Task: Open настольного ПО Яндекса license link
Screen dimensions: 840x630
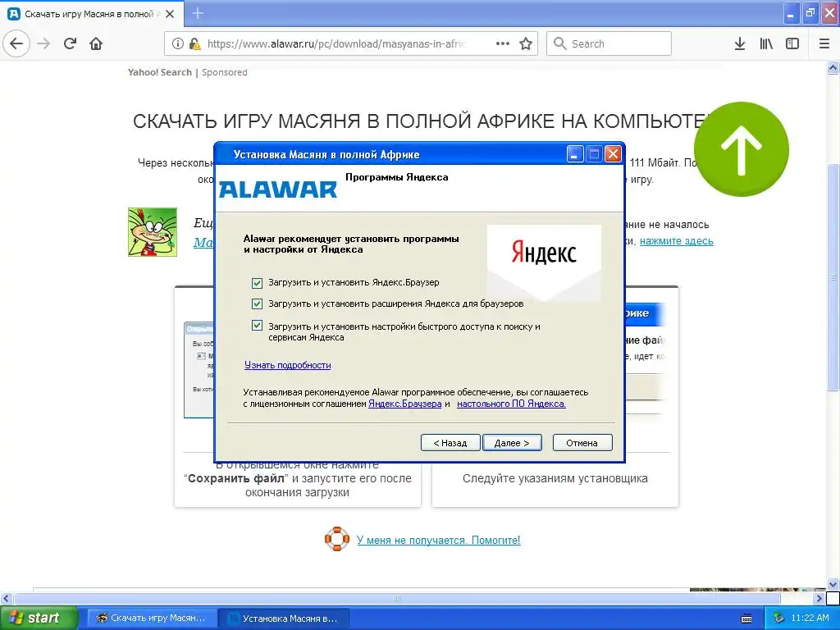Action: (x=511, y=404)
